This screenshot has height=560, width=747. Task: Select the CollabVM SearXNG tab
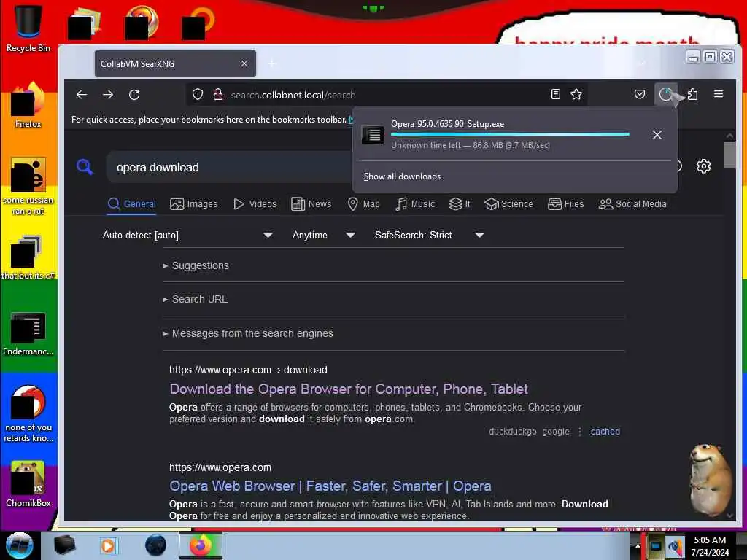tap(175, 63)
